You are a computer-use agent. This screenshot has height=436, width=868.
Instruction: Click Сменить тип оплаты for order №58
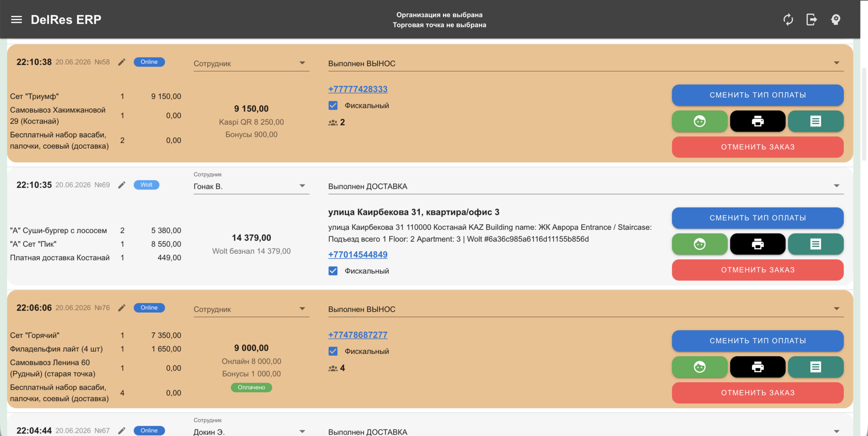[758, 95]
